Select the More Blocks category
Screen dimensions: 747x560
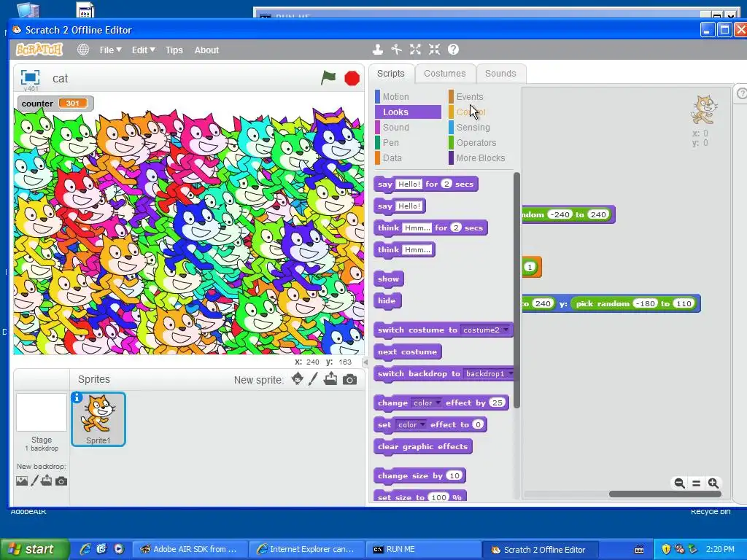click(x=481, y=157)
